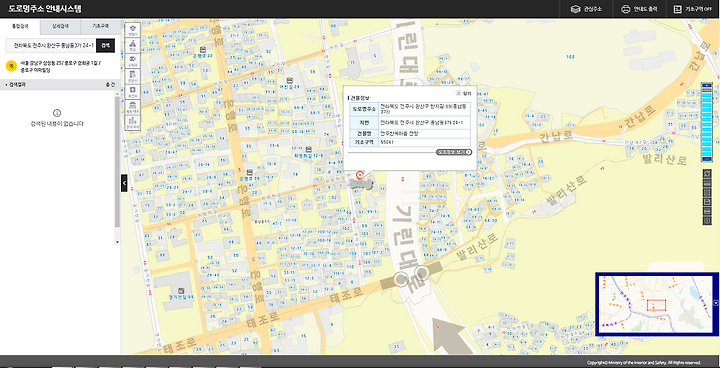Viewport: 720px width, 368px height.
Task: Click the yellow 예 example badge
Action: click(11, 66)
